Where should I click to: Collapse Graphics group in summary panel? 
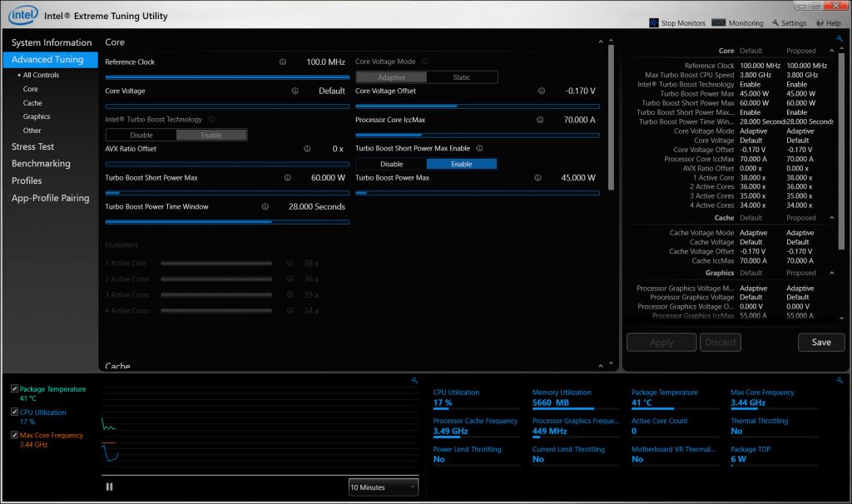tap(831, 273)
